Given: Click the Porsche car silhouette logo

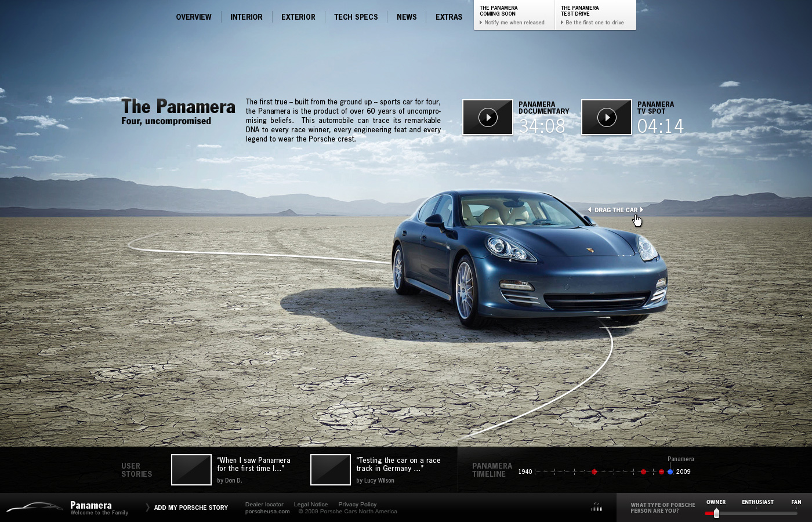Looking at the screenshot, I should [x=34, y=507].
